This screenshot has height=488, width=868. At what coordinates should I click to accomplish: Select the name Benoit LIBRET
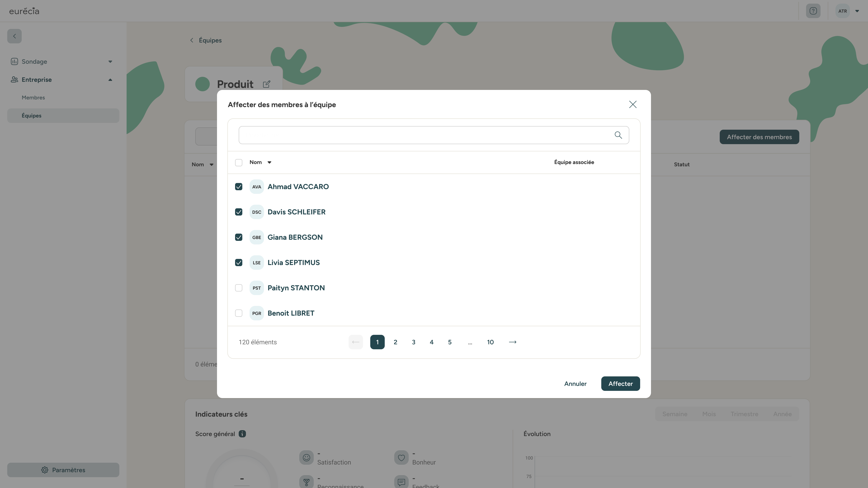point(291,313)
